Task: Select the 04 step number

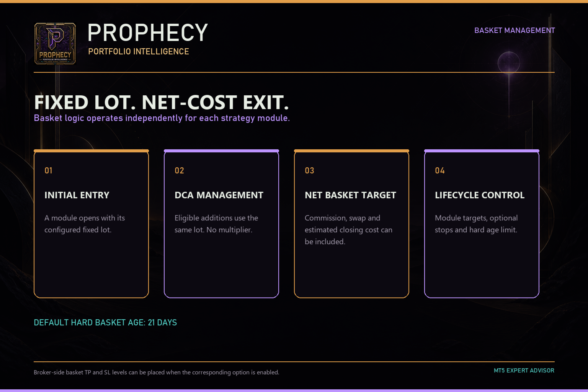Action: pos(440,170)
